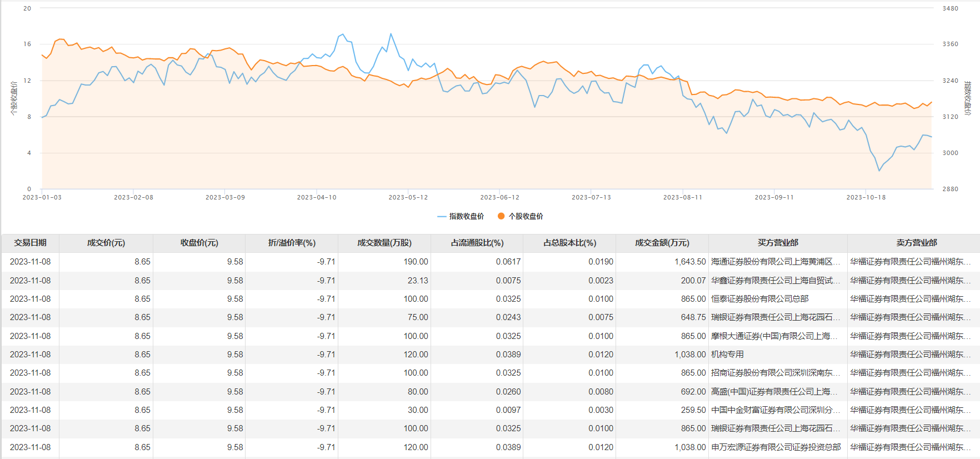Screen dimensions: 980x459
Task: Click the orange 个股收盘价 legend dot
Action: tap(501, 216)
